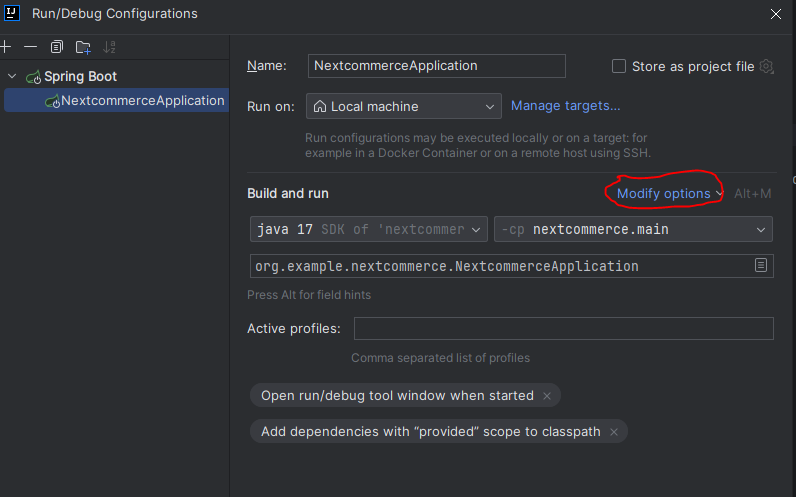
Task: Click the 'Active profiles:' label
Action: 293,328
